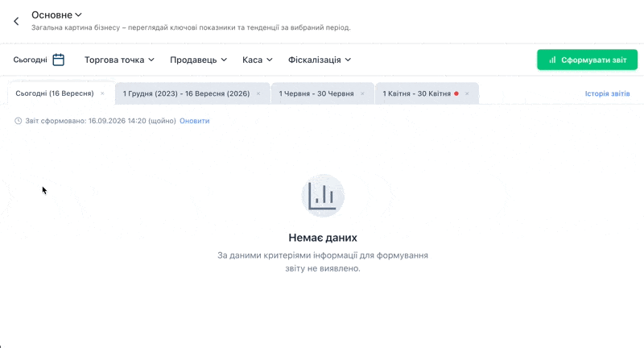Click the Сформувати звіт button
Viewport: 644px width, 348px height.
[x=588, y=60]
